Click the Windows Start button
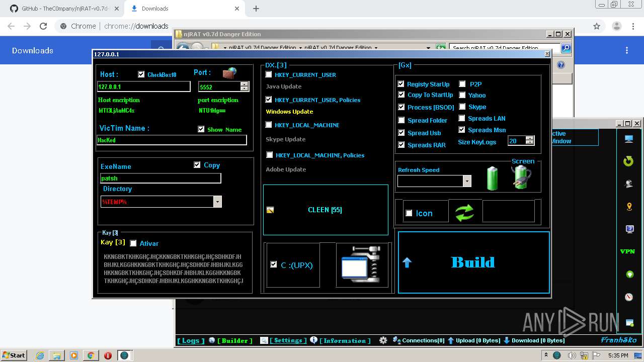Viewport: 644px width, 362px height. (x=14, y=355)
